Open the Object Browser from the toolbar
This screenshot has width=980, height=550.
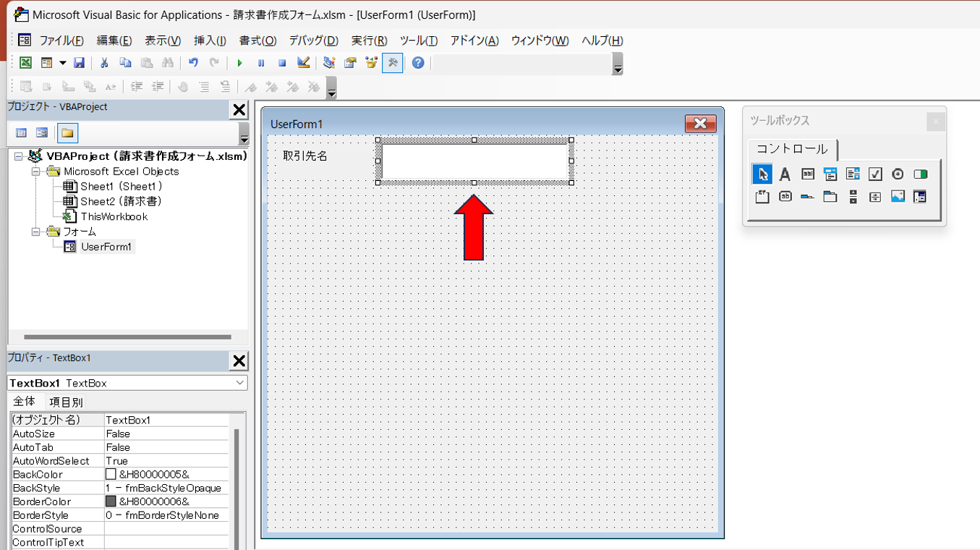[371, 64]
